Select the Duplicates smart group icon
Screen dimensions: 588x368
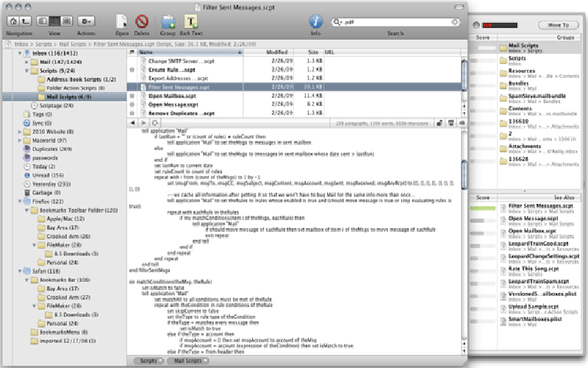click(x=27, y=149)
